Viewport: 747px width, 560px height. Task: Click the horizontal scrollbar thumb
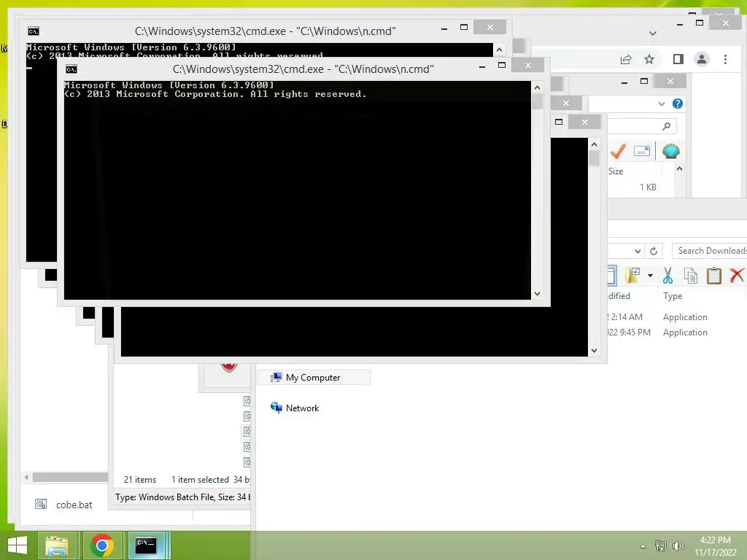[70, 477]
